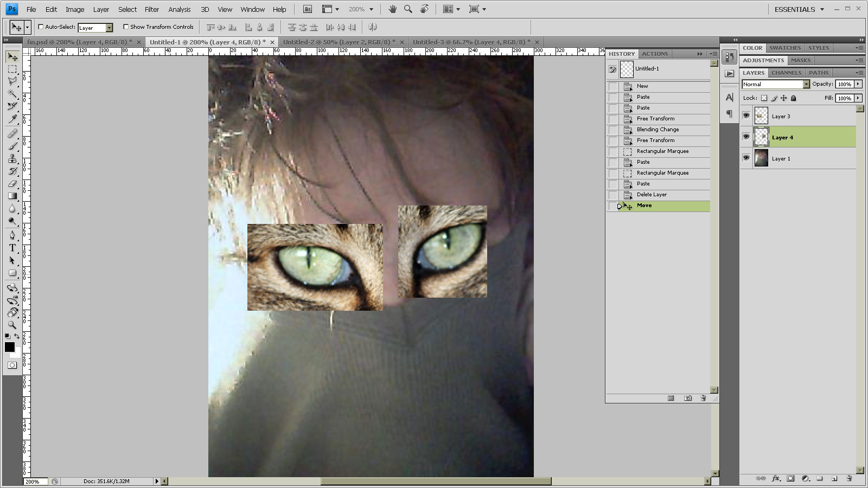Delete current state in History panel
Screen dimensions: 868x488
pyautogui.click(x=703, y=398)
